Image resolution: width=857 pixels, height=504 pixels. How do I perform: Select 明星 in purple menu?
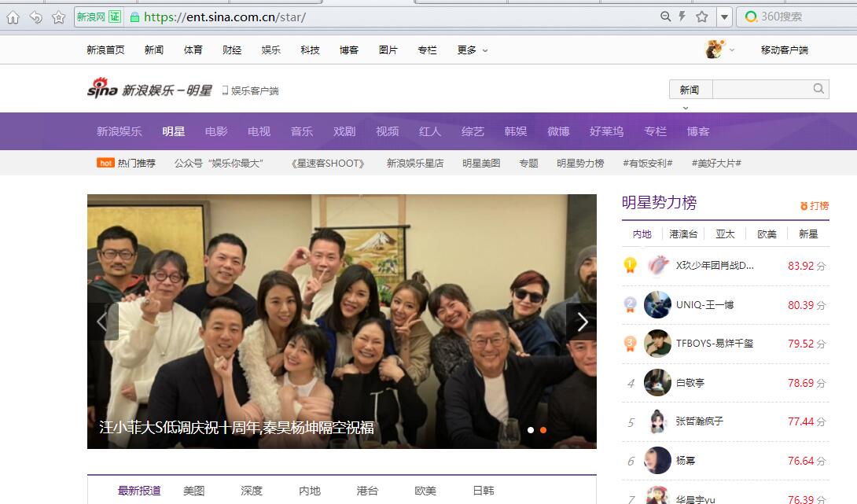(x=173, y=131)
